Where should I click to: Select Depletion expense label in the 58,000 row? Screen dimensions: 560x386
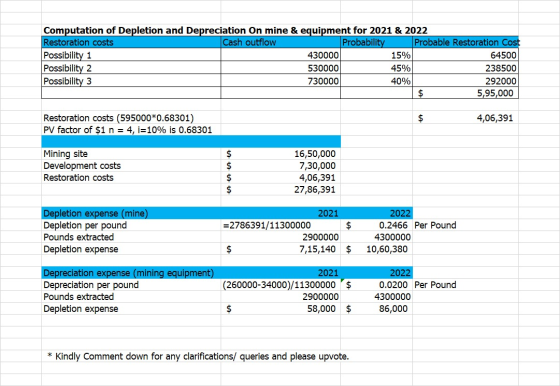coord(81,309)
